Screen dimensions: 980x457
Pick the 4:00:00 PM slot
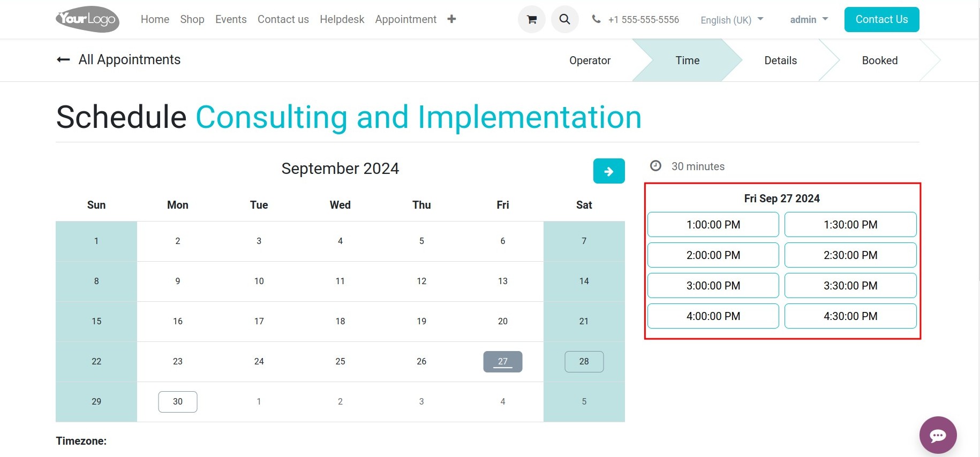[x=713, y=316]
